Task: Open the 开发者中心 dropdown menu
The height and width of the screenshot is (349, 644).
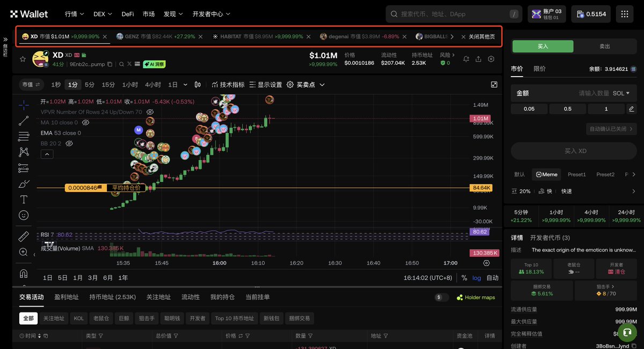Action: [x=211, y=14]
